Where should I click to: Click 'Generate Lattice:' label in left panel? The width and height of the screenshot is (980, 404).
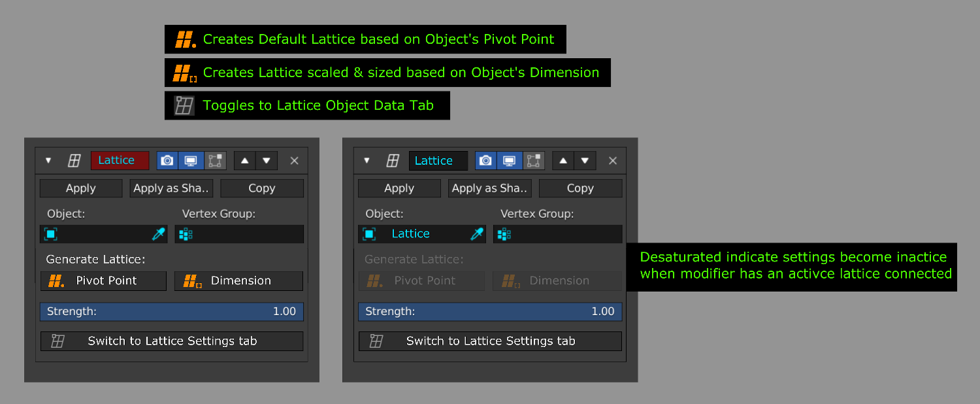[x=95, y=260]
